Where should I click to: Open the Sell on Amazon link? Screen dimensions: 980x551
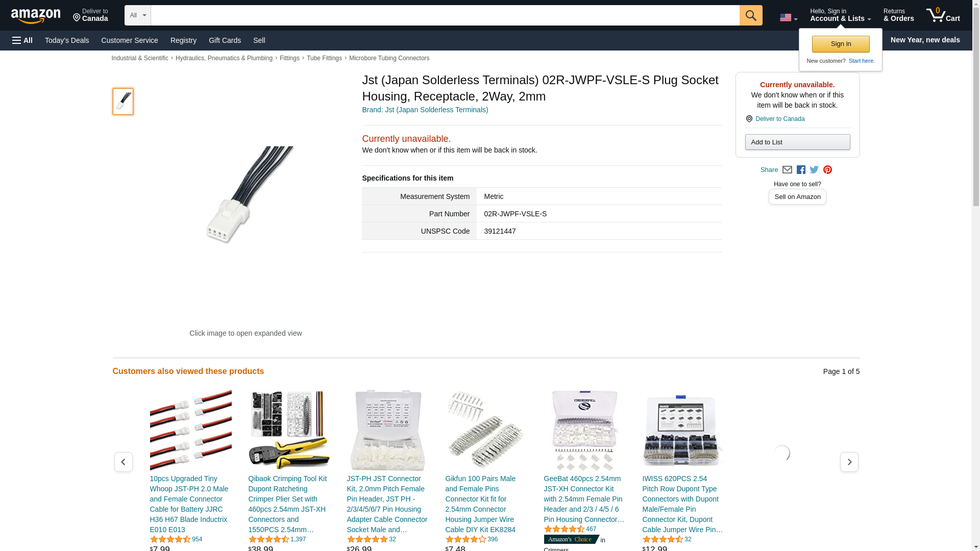[x=797, y=197]
